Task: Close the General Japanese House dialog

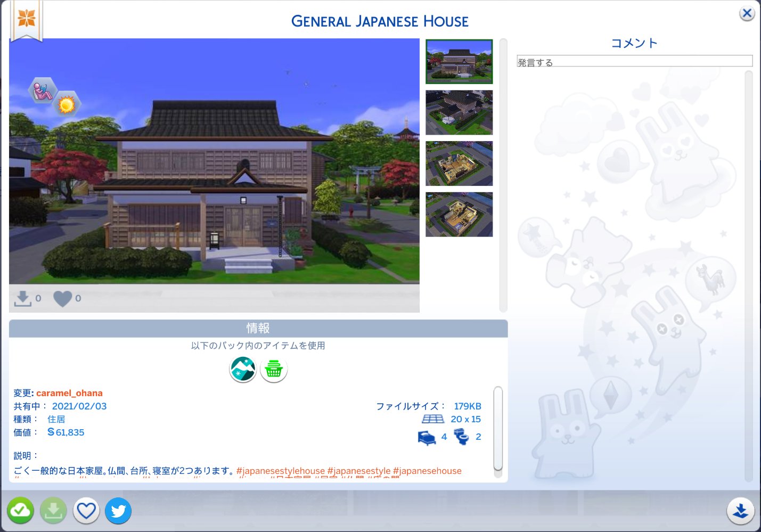Action: 747,13
